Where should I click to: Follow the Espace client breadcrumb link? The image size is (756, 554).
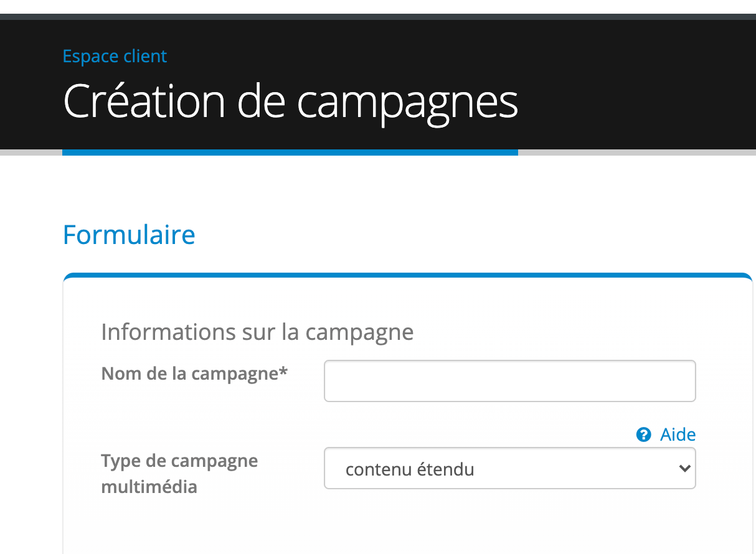115,57
